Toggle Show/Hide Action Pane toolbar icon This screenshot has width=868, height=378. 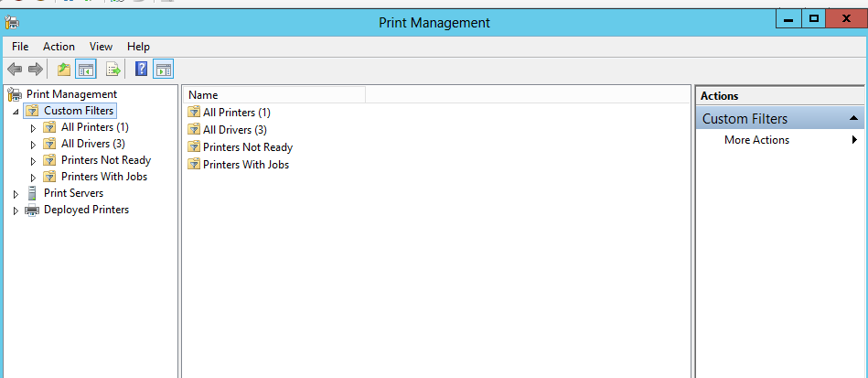click(x=164, y=70)
